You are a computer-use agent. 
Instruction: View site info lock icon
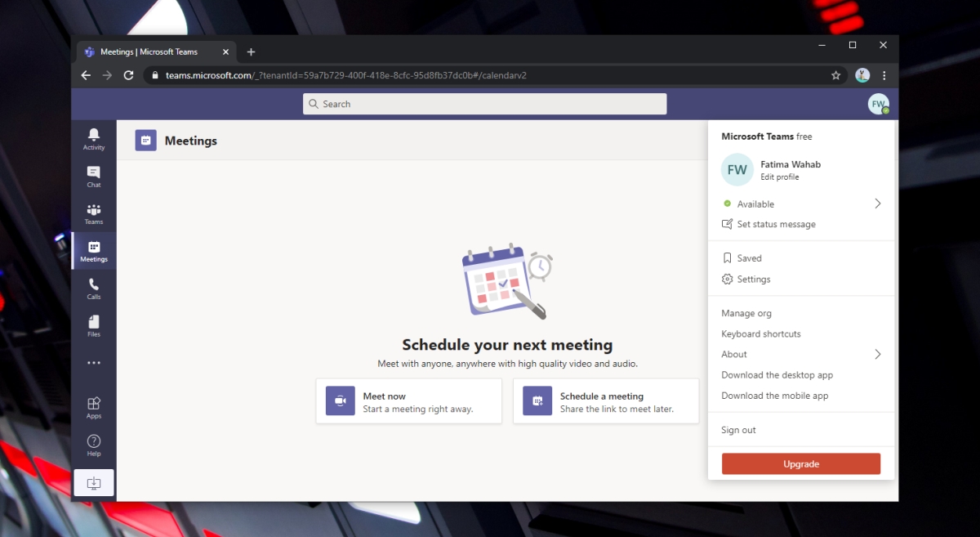coord(154,75)
